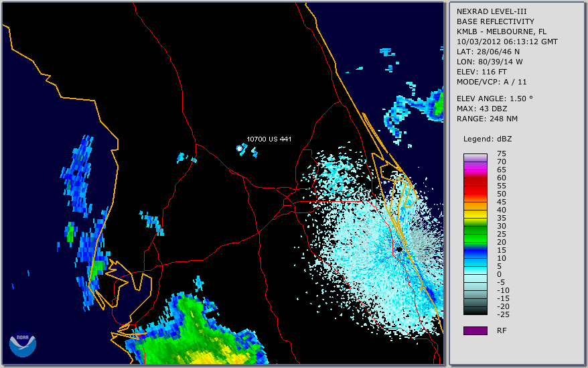Click the '10700 US 441' map label

coord(269,139)
